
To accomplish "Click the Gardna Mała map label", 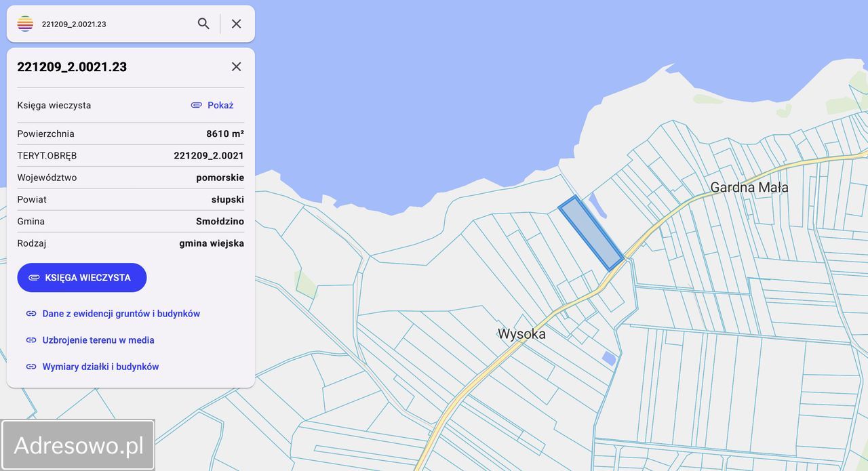I will (x=749, y=188).
